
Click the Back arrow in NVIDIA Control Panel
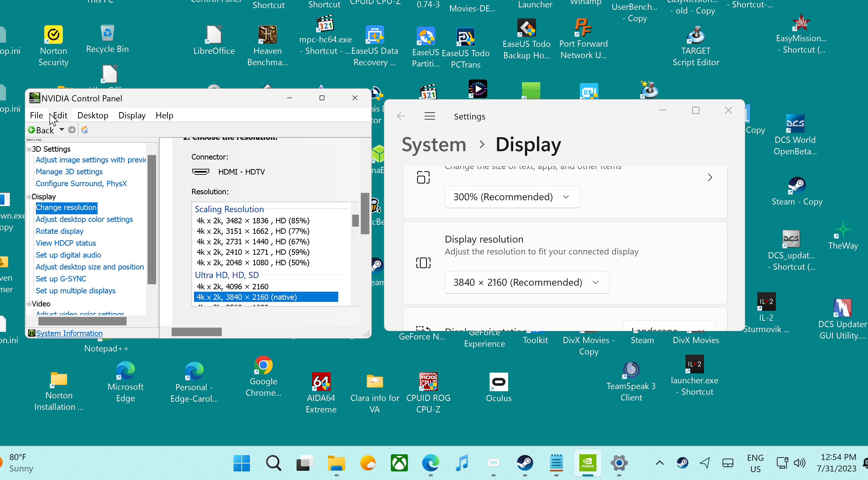pos(41,130)
